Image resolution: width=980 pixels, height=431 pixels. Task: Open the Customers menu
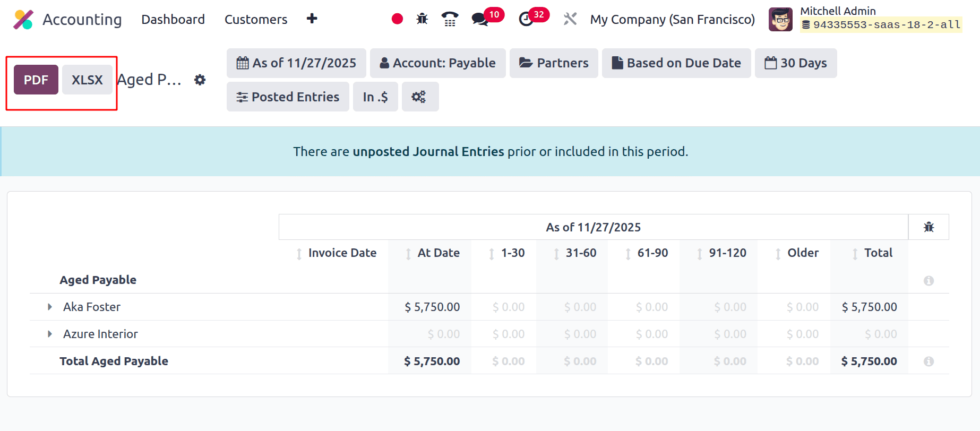pyautogui.click(x=256, y=19)
